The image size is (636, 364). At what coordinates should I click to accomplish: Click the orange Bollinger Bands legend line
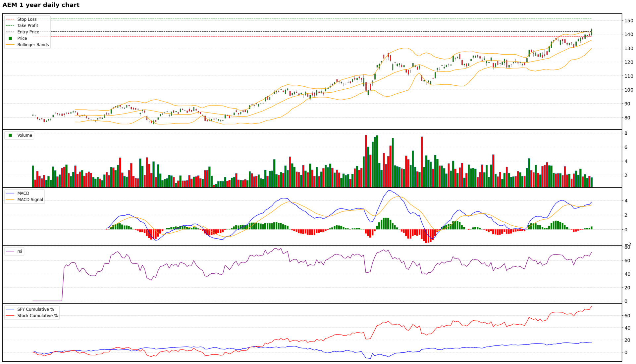10,45
